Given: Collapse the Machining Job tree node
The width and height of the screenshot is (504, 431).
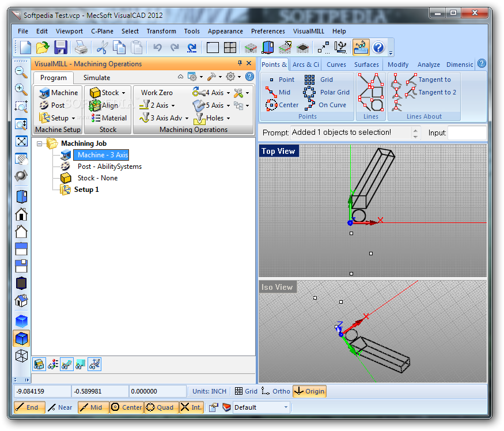Looking at the screenshot, I should coord(39,143).
